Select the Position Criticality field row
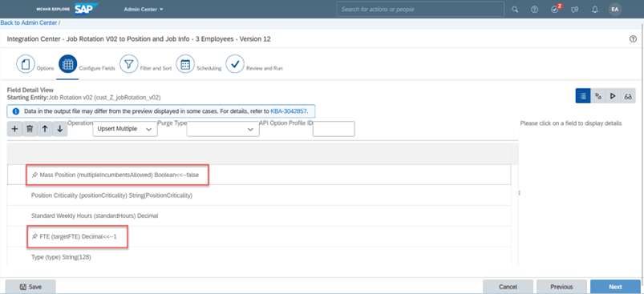 pyautogui.click(x=259, y=195)
